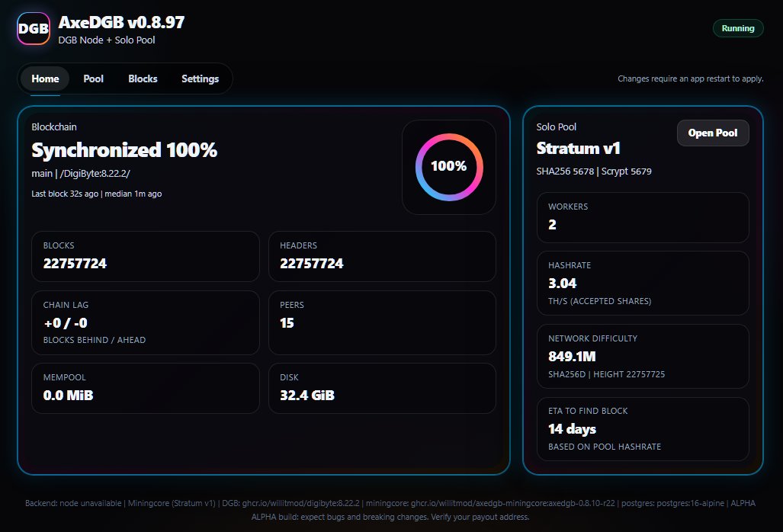Viewport: 783px width, 532px height.
Task: Click the HASHRATE value 3.04
Action: tap(563, 284)
